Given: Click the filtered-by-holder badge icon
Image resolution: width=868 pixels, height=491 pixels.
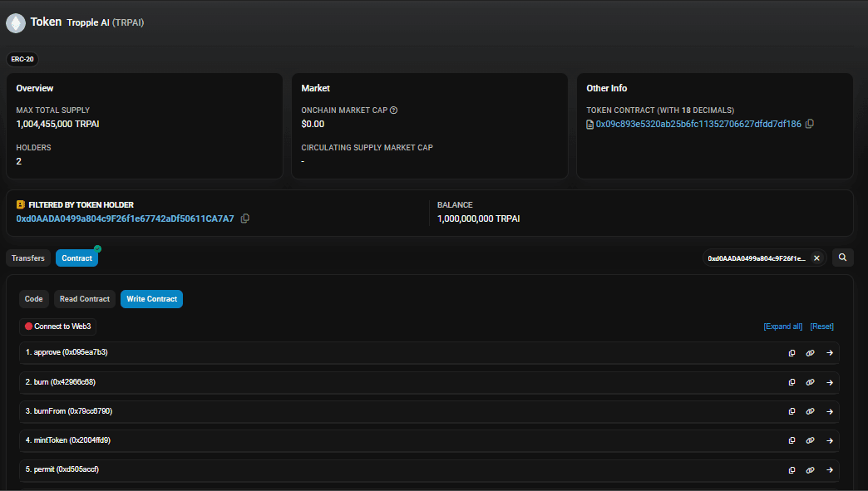Looking at the screenshot, I should pos(21,204).
